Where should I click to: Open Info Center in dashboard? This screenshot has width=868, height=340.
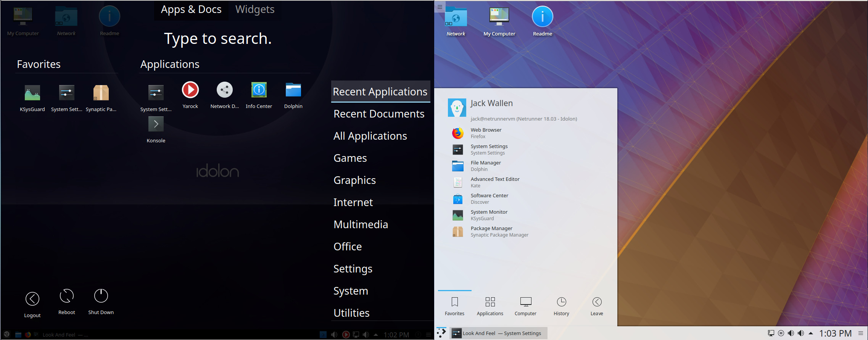259,95
